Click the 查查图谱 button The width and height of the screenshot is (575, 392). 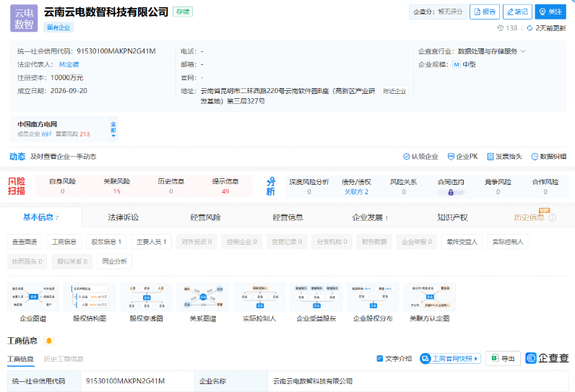pos(25,242)
